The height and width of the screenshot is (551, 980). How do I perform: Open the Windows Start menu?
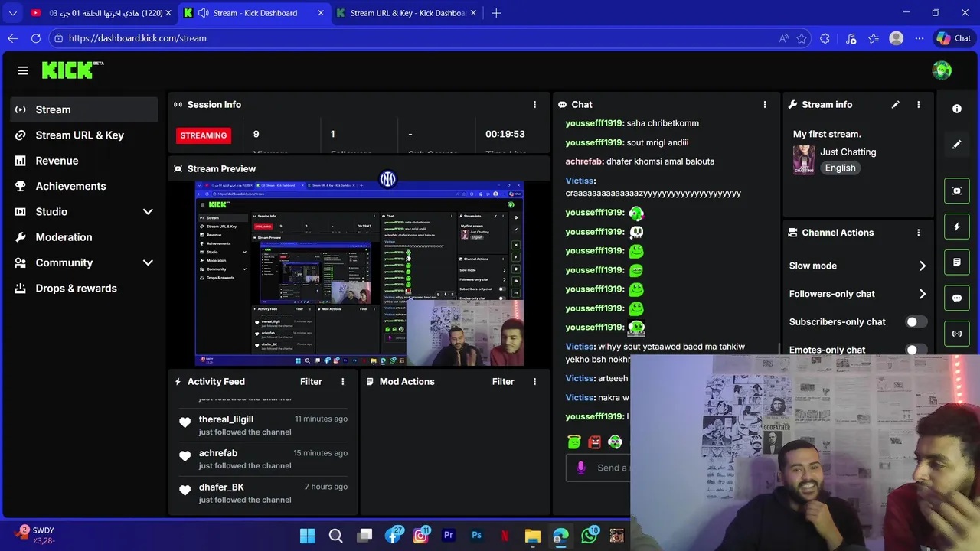[307, 536]
